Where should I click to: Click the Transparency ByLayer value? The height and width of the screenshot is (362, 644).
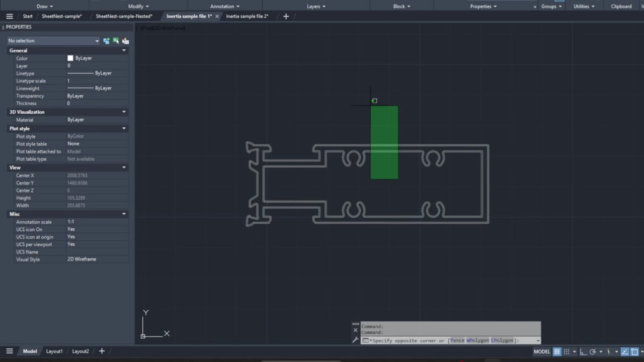(97, 96)
